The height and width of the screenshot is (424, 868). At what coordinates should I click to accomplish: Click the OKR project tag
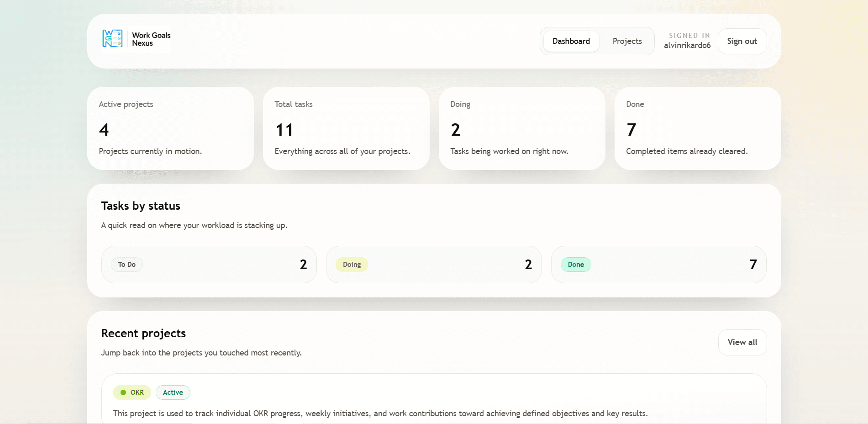click(132, 392)
